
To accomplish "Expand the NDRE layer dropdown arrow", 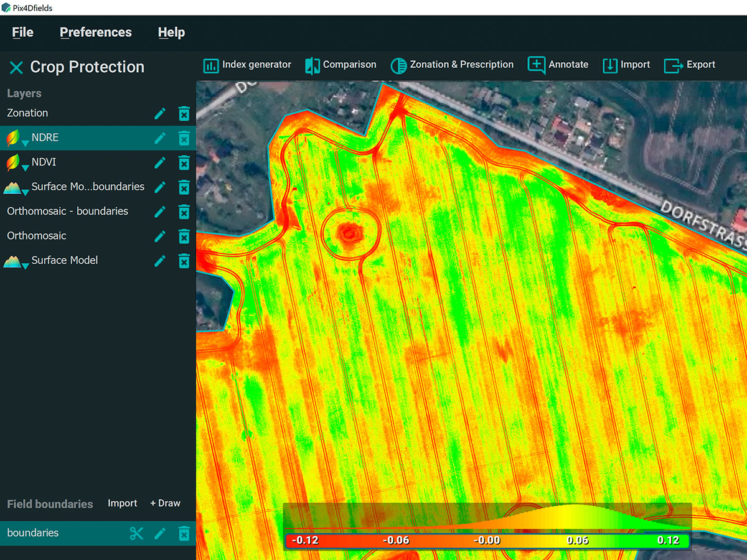I will click(x=25, y=144).
